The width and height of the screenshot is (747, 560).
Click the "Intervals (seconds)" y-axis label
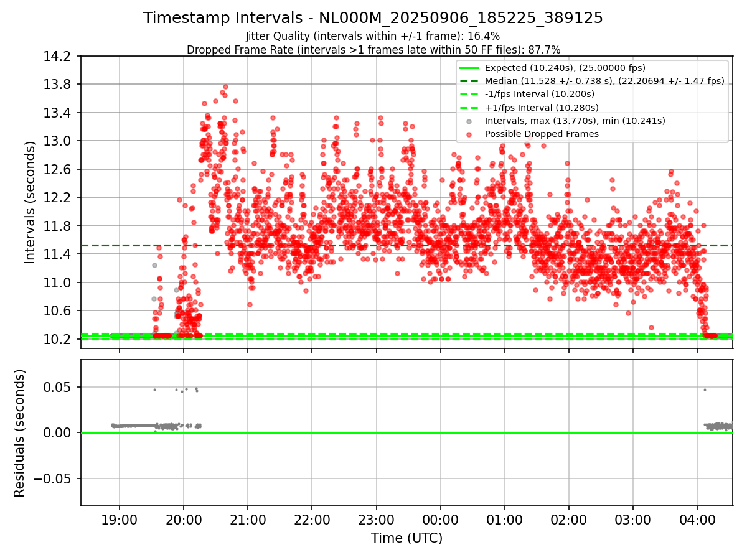coord(30,202)
